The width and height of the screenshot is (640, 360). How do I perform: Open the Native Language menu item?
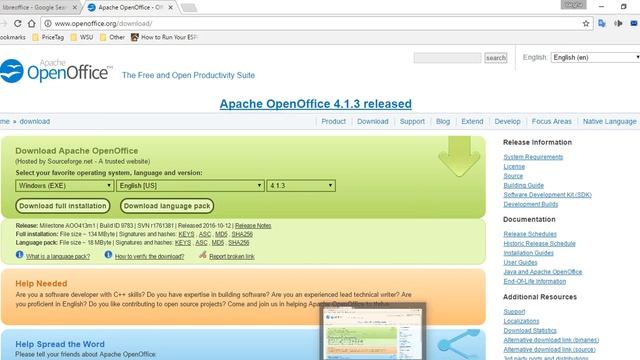click(x=609, y=122)
